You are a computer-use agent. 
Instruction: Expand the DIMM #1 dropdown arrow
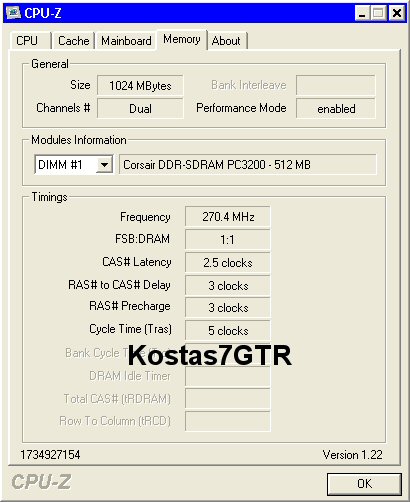[104, 165]
